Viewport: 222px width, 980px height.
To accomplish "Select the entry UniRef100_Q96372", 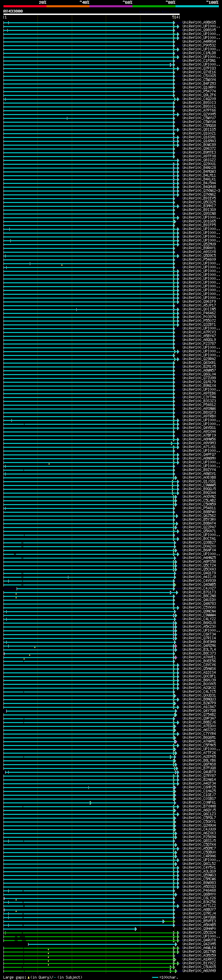I will (x=199, y=149).
